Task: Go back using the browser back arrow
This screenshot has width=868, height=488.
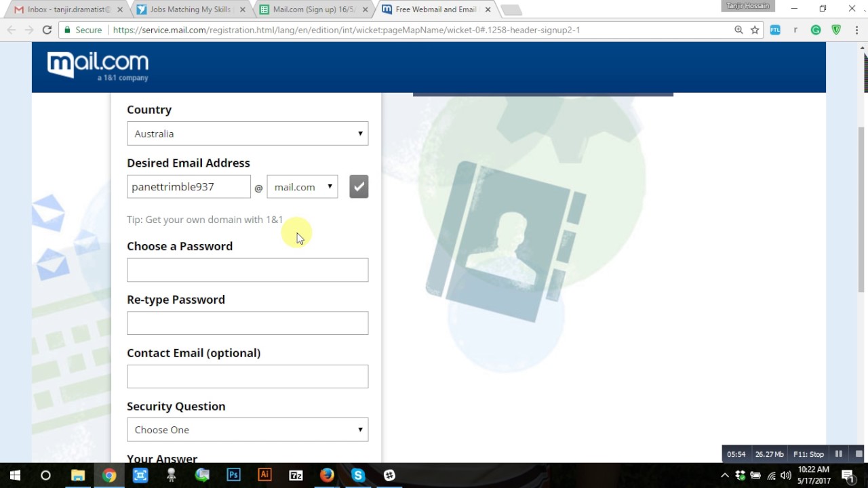Action: pyautogui.click(x=12, y=30)
